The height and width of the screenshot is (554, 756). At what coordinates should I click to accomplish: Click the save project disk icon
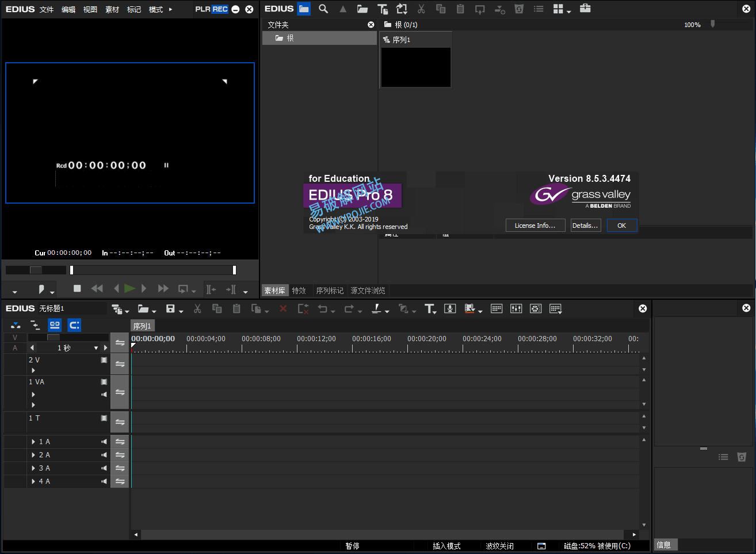pyautogui.click(x=170, y=309)
